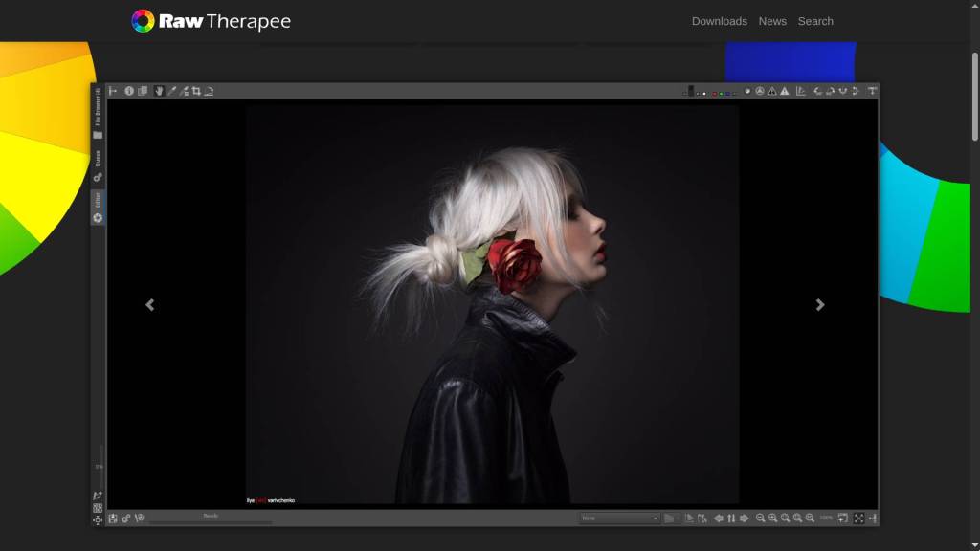Select the white balance picker tool
Screen dimensions: 980x551
[x=185, y=91]
